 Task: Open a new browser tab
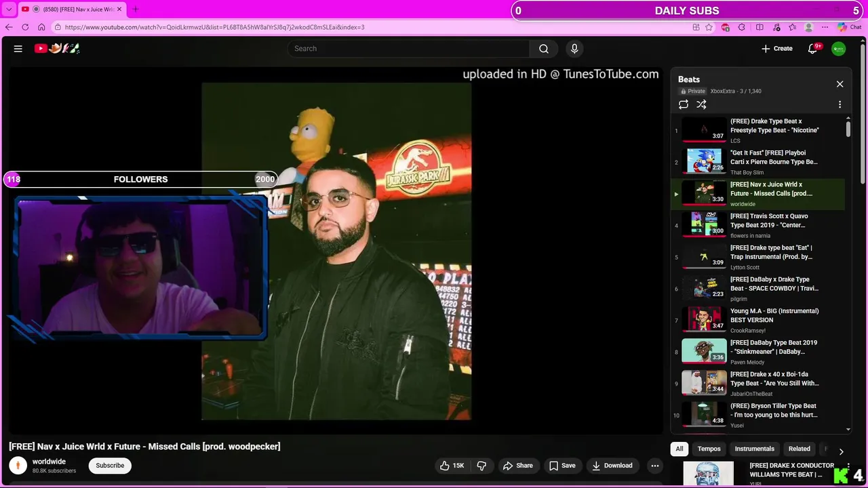click(135, 9)
